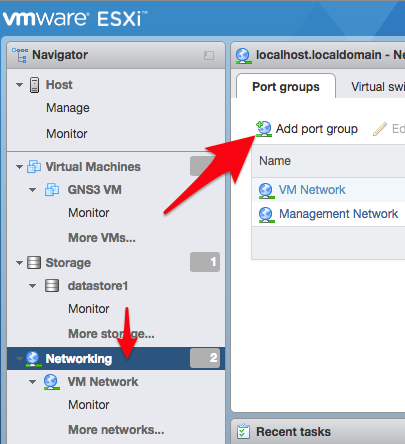Viewport: 405px width, 444px height.
Task: Collapse the datastore1 tree node
Action: coord(32,286)
